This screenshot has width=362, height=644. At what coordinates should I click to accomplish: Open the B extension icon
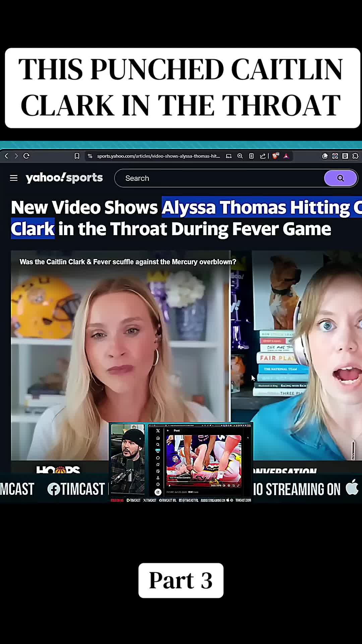tap(345, 156)
